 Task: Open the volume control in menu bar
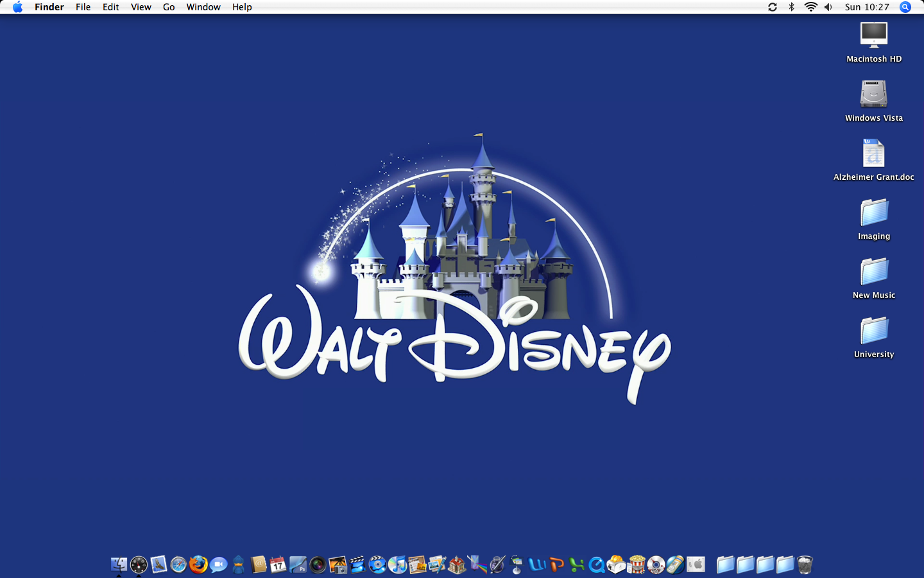828,7
